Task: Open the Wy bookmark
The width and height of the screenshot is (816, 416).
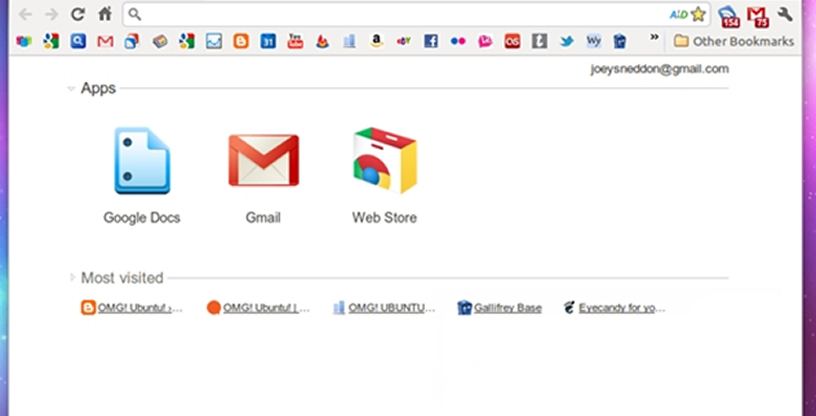Action: click(x=594, y=41)
